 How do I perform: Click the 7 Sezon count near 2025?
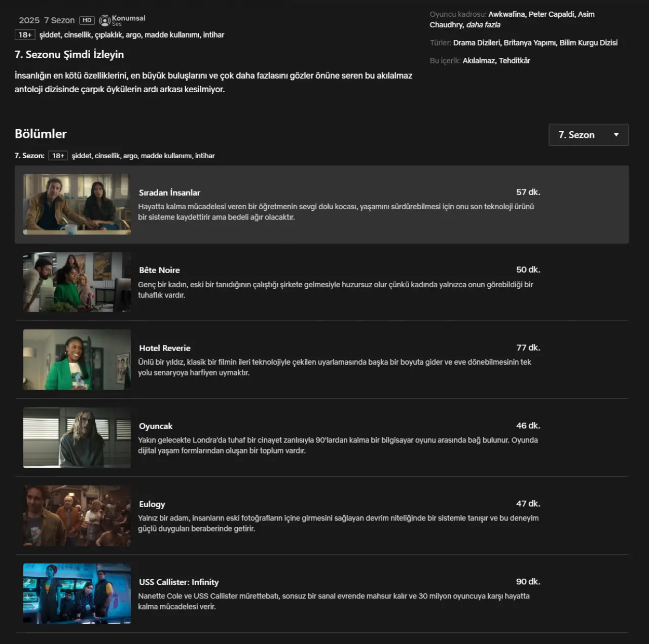59,20
